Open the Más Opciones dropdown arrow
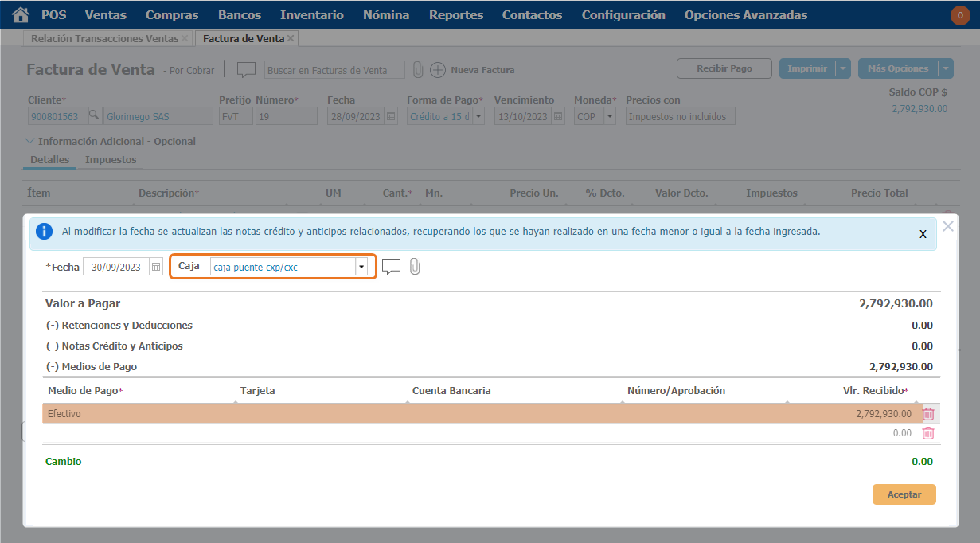Viewport: 980px width, 543px height. [944, 69]
